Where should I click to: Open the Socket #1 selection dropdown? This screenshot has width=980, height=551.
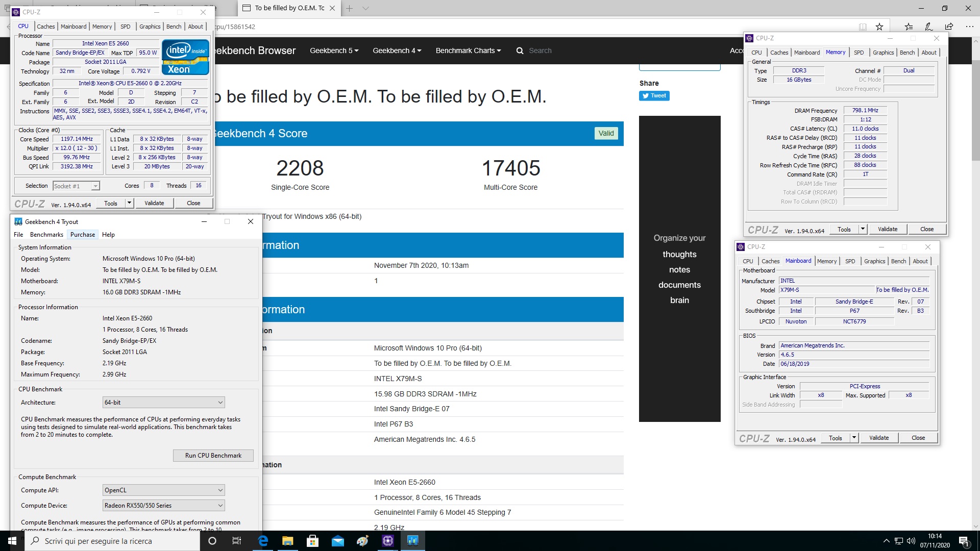[x=76, y=186]
